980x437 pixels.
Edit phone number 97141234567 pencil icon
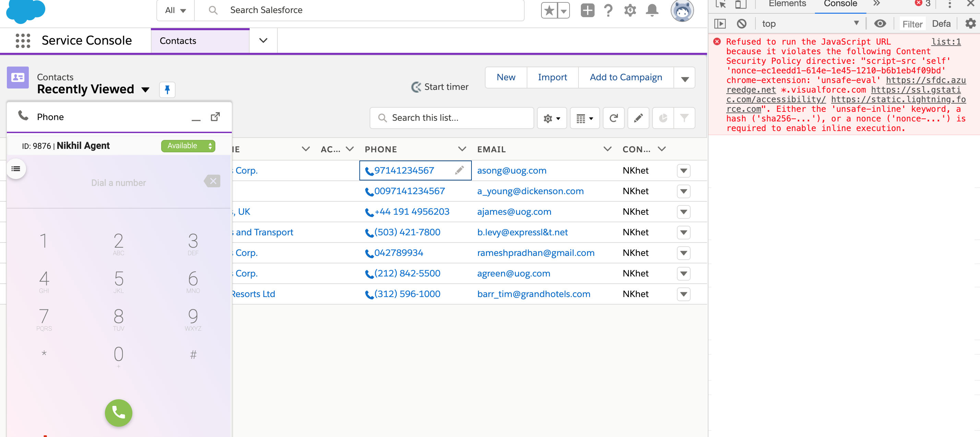pyautogui.click(x=459, y=170)
